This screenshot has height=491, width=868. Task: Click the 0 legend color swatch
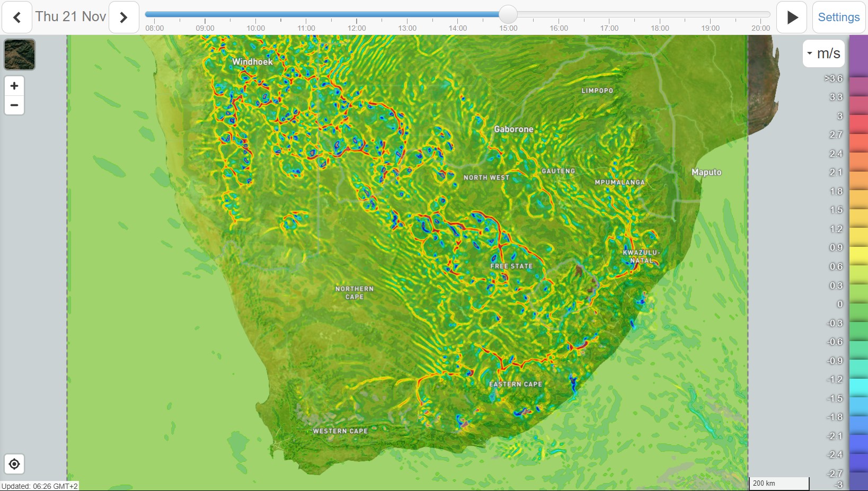click(x=858, y=294)
